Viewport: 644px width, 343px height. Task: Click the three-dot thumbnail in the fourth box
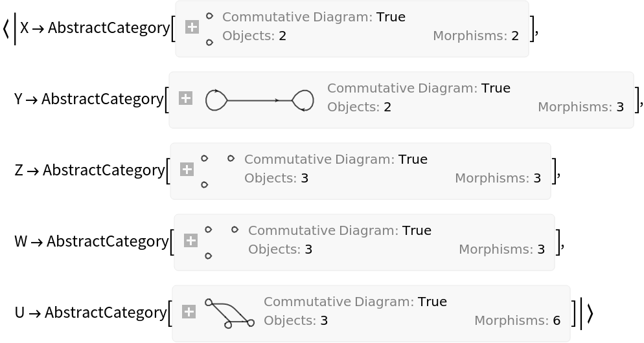pos(221,242)
